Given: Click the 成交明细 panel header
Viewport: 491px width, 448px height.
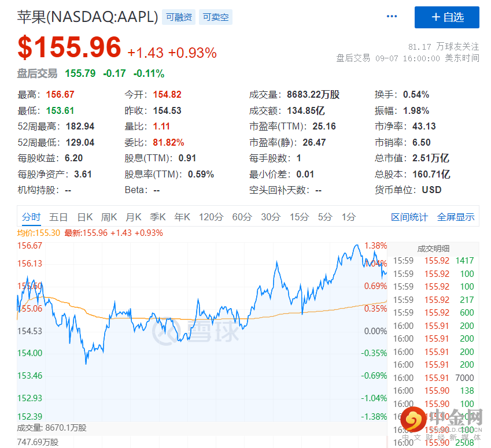Looking at the screenshot, I should click(433, 249).
